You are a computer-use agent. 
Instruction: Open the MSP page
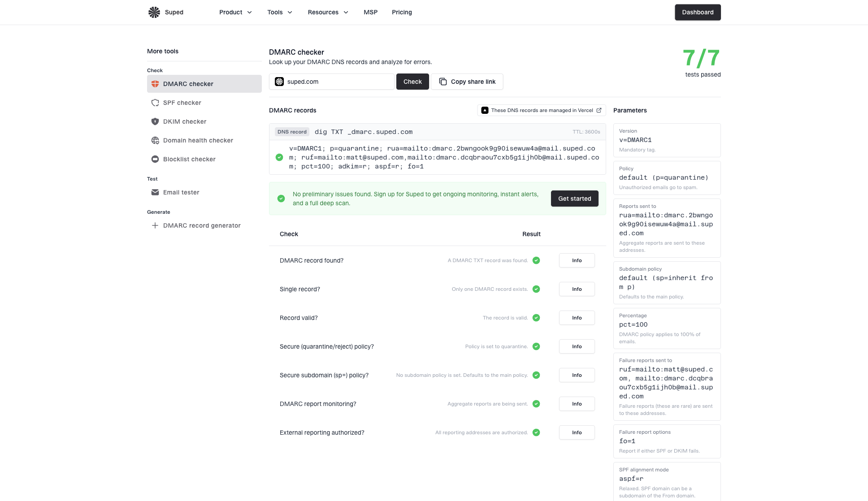(x=370, y=12)
